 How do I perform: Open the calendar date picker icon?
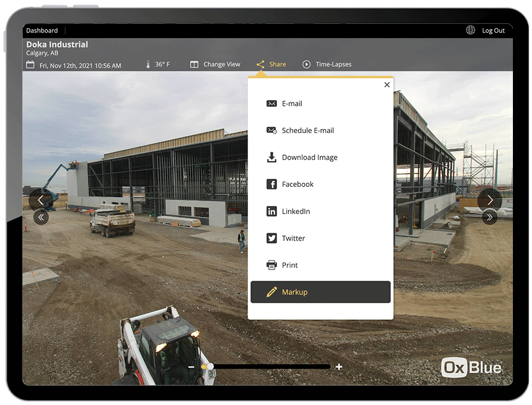pos(30,65)
